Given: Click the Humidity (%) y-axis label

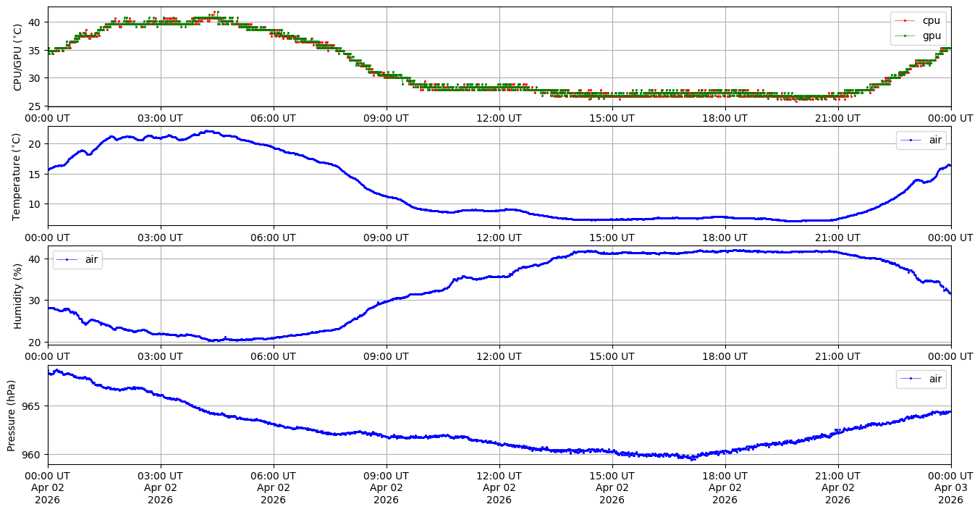Looking at the screenshot, I should (18, 295).
